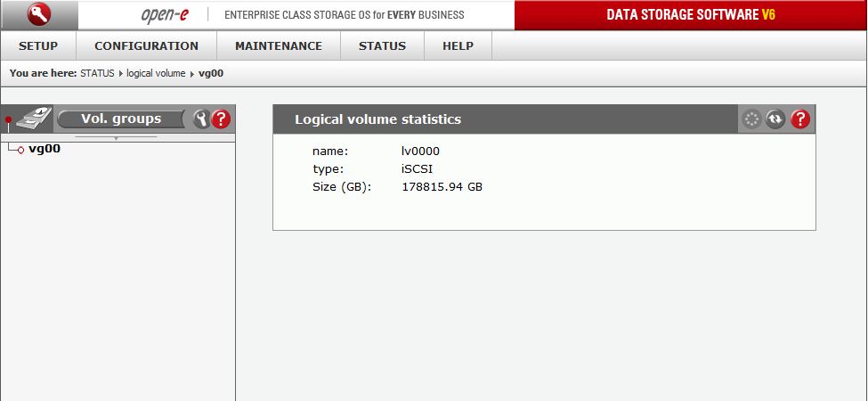Image resolution: width=868 pixels, height=401 pixels.
Task: Refresh the Logical volume statistics panel
Action: (775, 119)
